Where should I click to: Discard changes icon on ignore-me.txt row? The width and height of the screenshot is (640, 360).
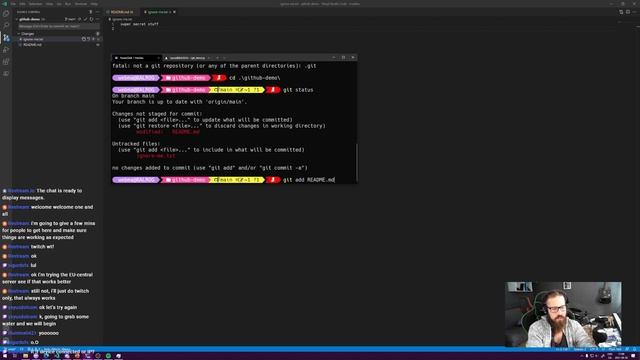(x=89, y=39)
